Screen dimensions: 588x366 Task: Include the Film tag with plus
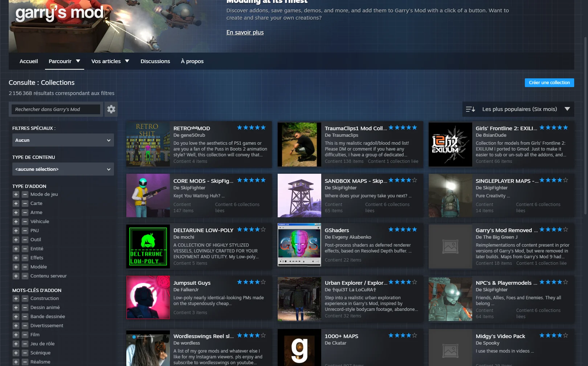pos(16,335)
